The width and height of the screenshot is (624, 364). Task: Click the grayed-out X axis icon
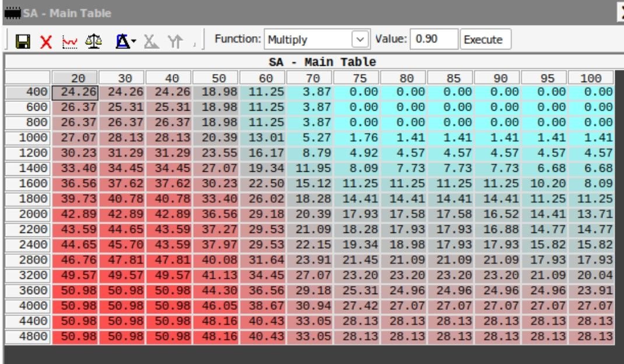pos(151,41)
